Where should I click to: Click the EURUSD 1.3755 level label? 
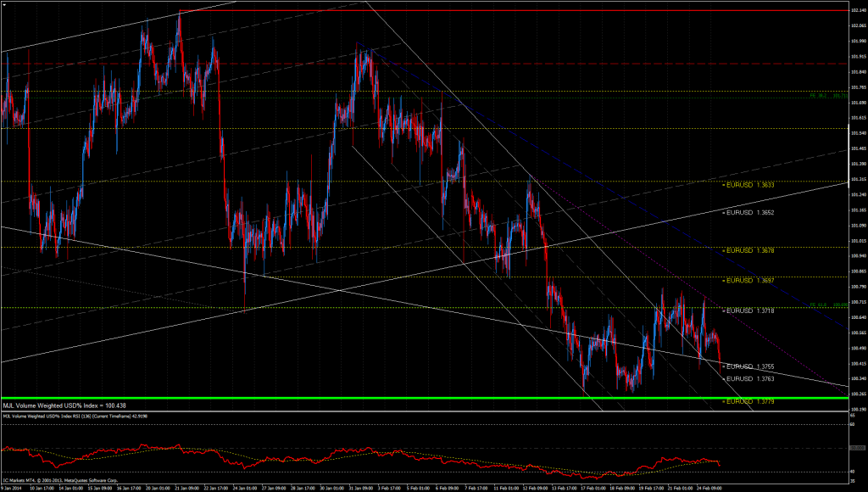[x=750, y=366]
